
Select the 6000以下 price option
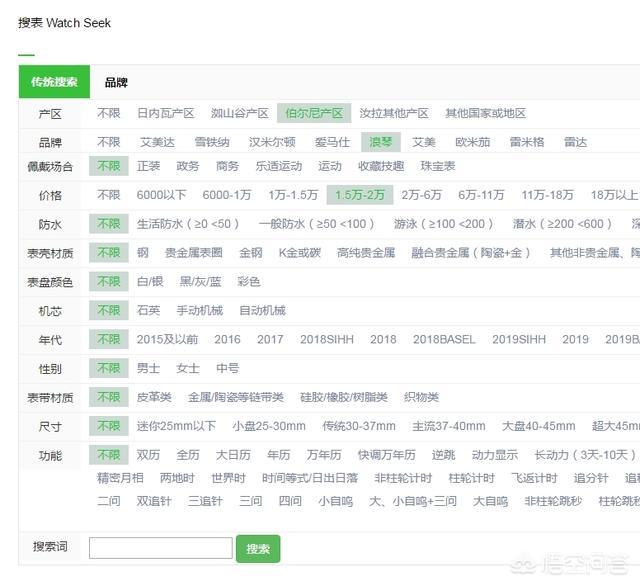pyautogui.click(x=163, y=195)
